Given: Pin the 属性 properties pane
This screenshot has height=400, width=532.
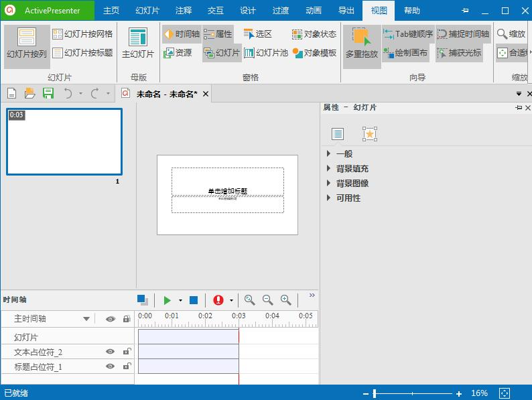Looking at the screenshot, I should (x=519, y=108).
